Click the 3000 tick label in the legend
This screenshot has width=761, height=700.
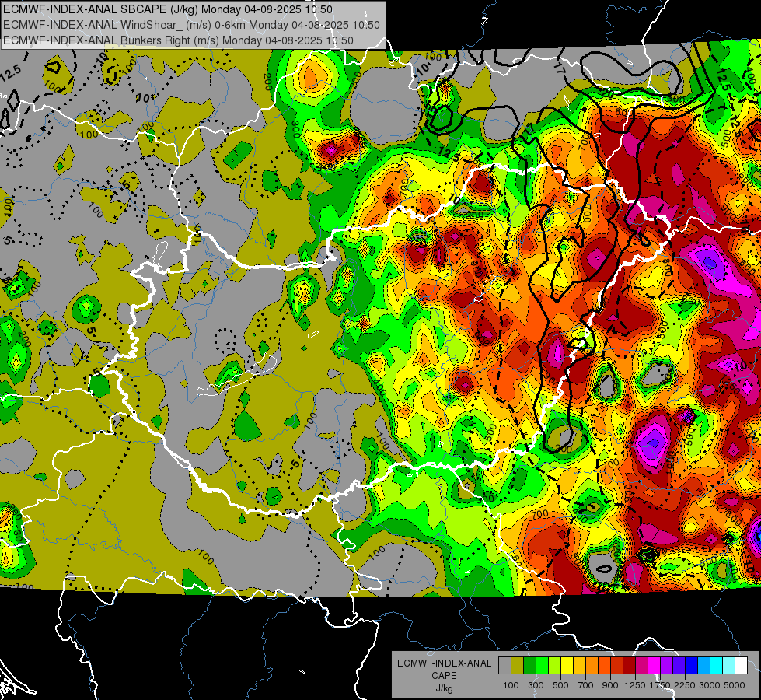(x=710, y=685)
